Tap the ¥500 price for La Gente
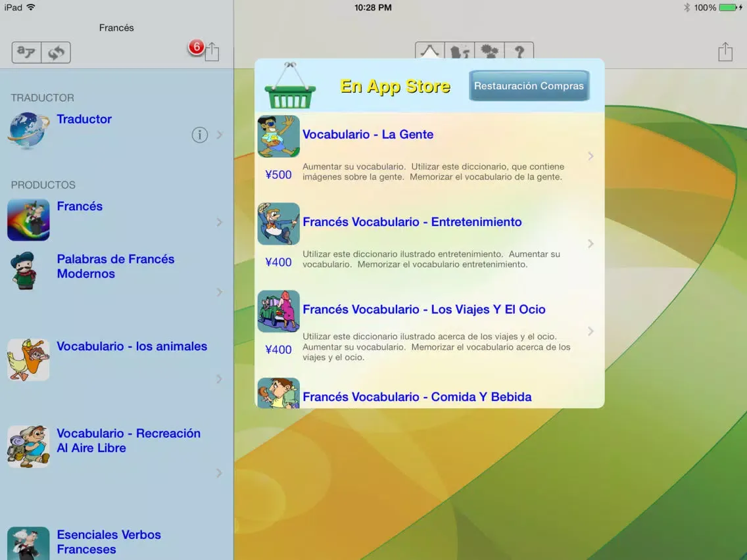Image resolution: width=747 pixels, height=560 pixels. point(278,175)
